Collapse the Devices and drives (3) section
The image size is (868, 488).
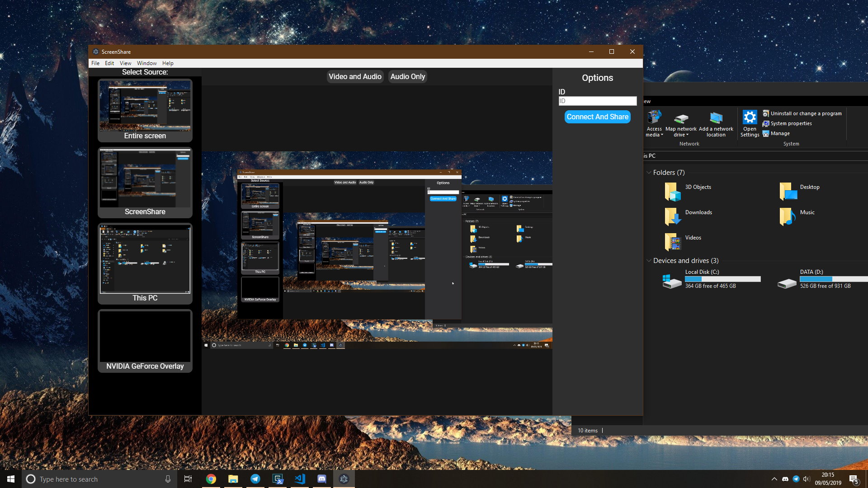coord(649,261)
